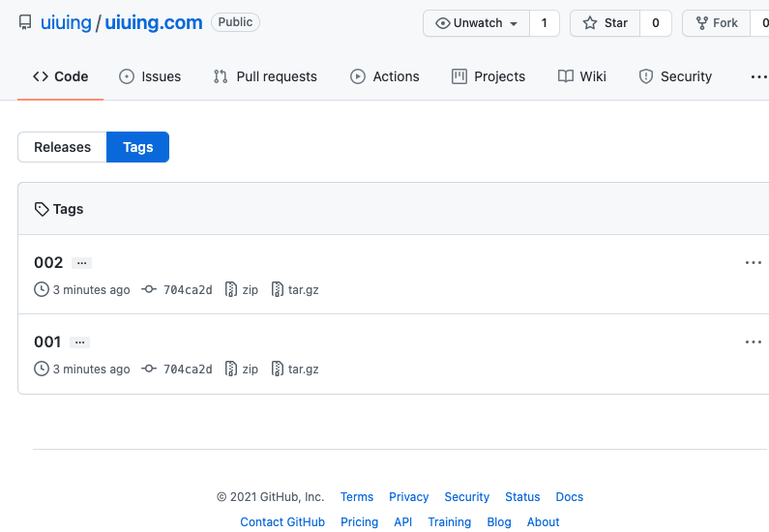Open the Contact GitHub footer link
This screenshot has width=769, height=532.
[282, 521]
